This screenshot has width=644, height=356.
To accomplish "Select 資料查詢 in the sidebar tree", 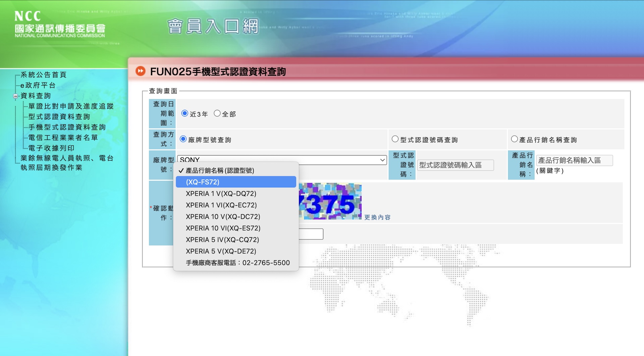I will coord(36,96).
